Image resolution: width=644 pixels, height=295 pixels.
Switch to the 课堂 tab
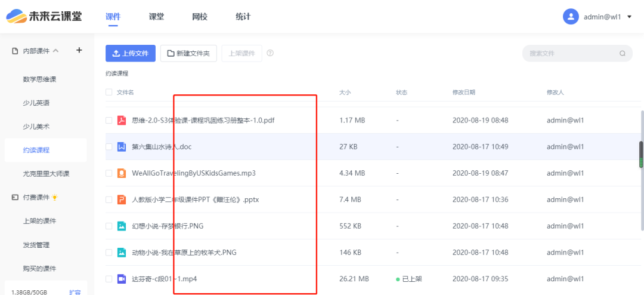pos(156,17)
